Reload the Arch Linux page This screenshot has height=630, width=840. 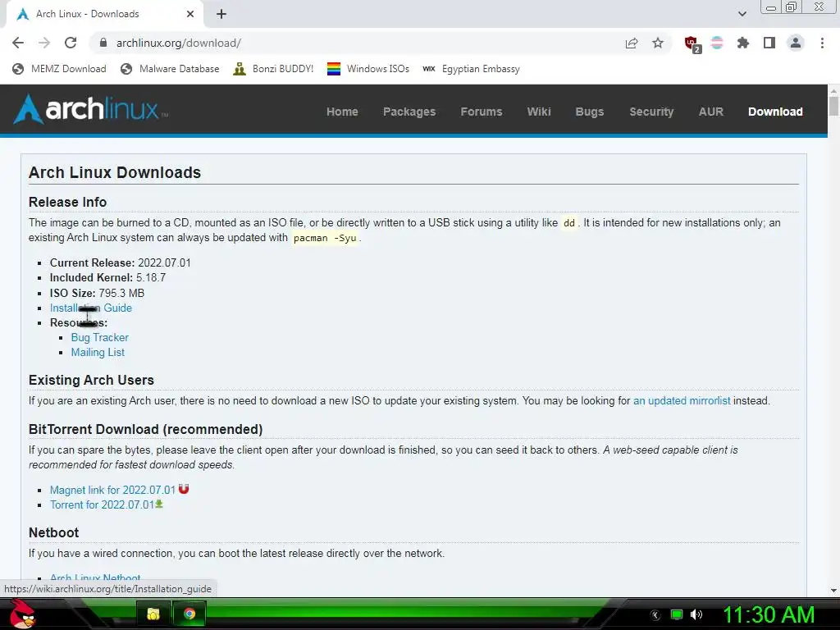coord(71,43)
